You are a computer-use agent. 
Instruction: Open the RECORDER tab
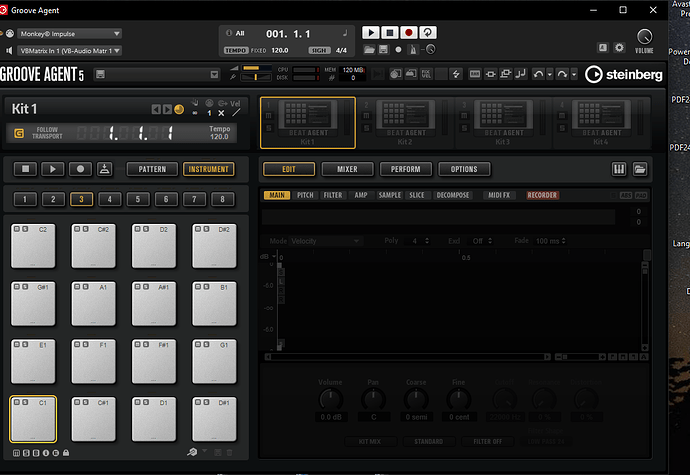[542, 195]
